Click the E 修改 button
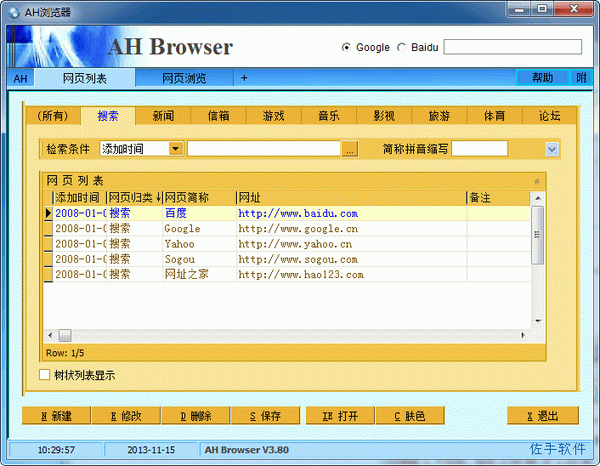 [126, 416]
